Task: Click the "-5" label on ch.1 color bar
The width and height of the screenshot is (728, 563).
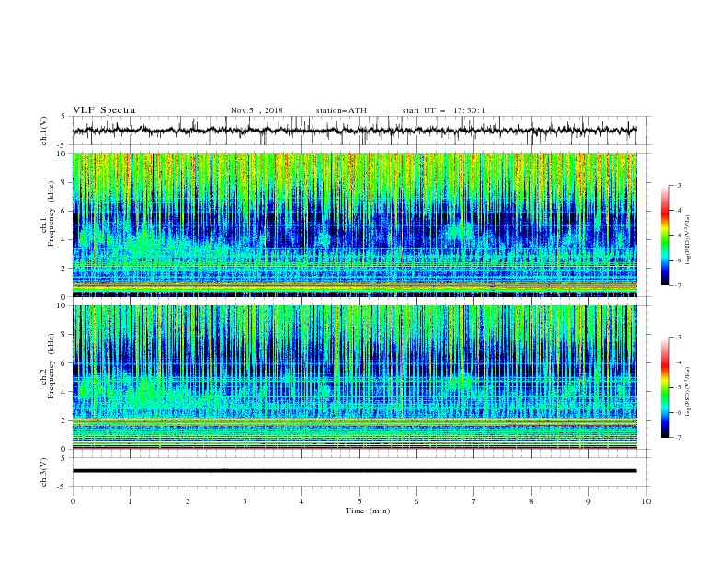Action: click(x=678, y=236)
